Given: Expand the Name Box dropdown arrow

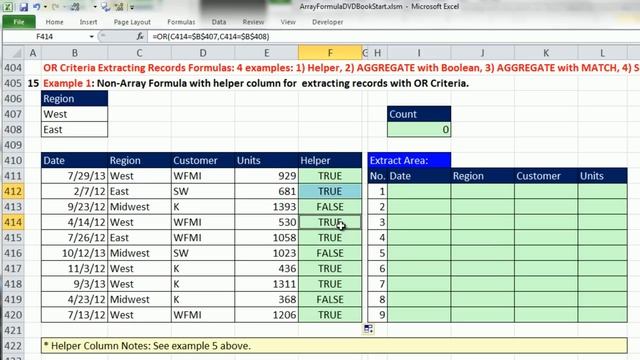Looking at the screenshot, I should coord(91,37).
